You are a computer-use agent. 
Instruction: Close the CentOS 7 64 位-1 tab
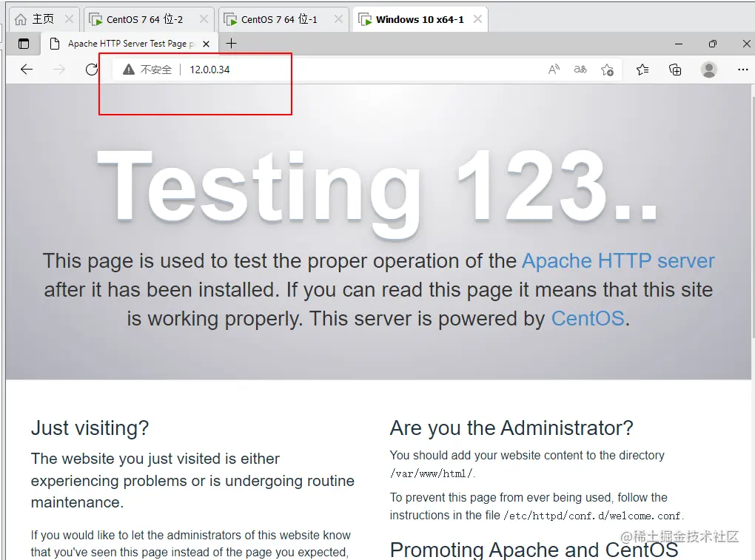pos(338,19)
